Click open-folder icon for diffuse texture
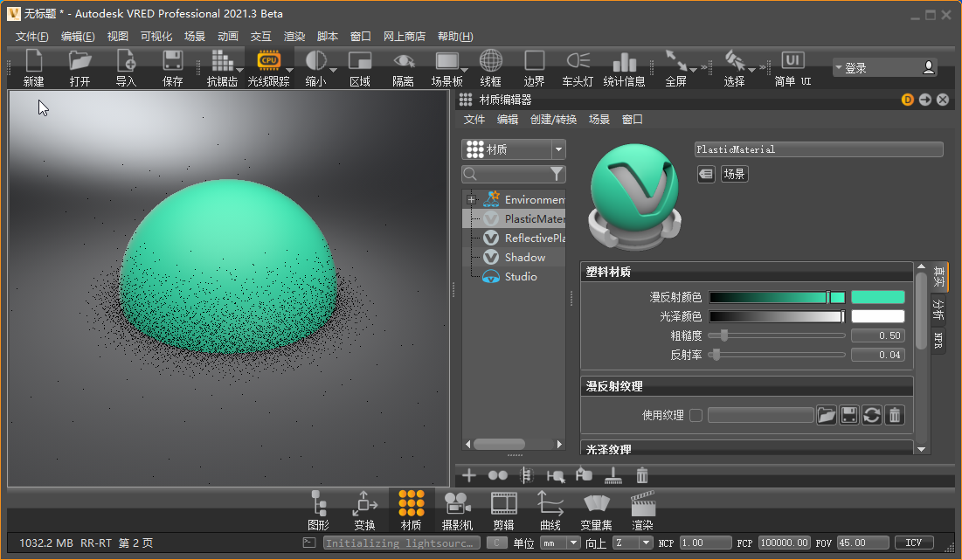The image size is (962, 560). tap(827, 415)
